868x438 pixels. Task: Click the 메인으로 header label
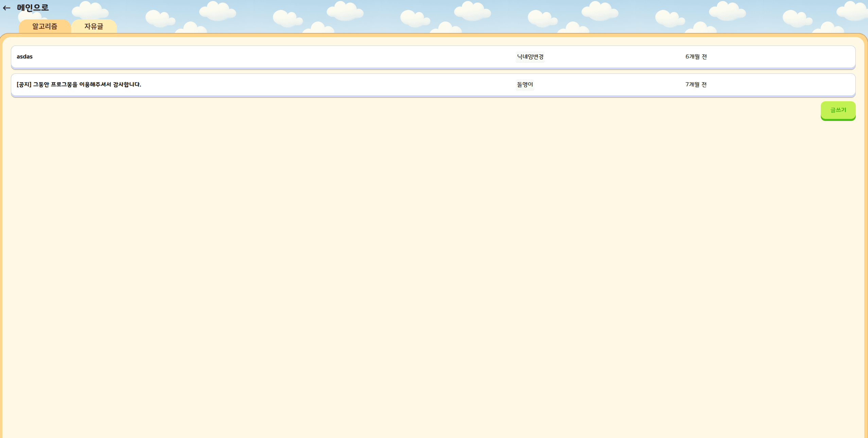point(32,7)
